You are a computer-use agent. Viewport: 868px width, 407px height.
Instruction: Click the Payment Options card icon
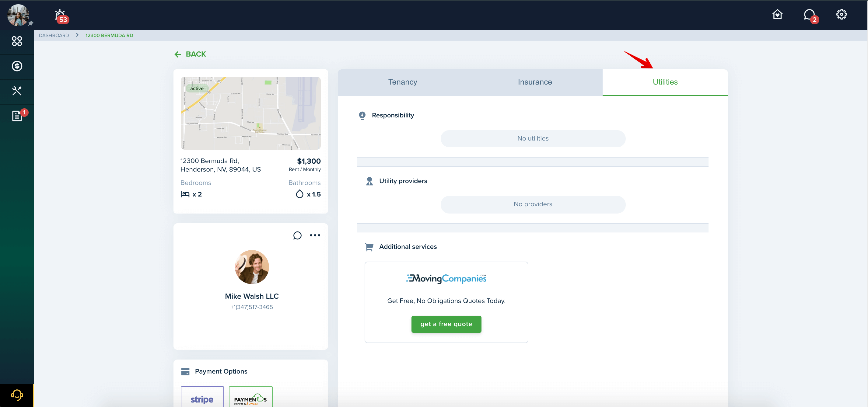click(185, 372)
